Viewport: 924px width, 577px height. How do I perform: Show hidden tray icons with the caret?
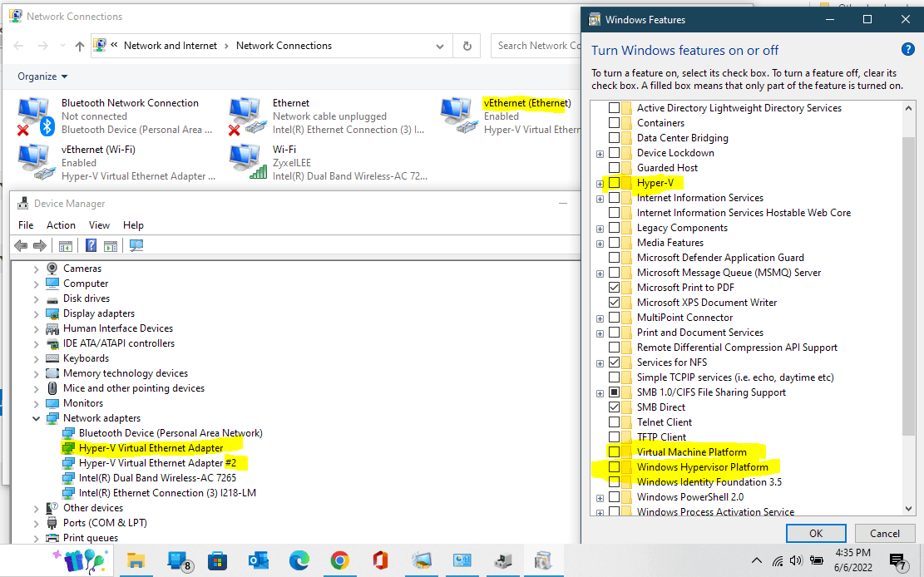pyautogui.click(x=757, y=560)
